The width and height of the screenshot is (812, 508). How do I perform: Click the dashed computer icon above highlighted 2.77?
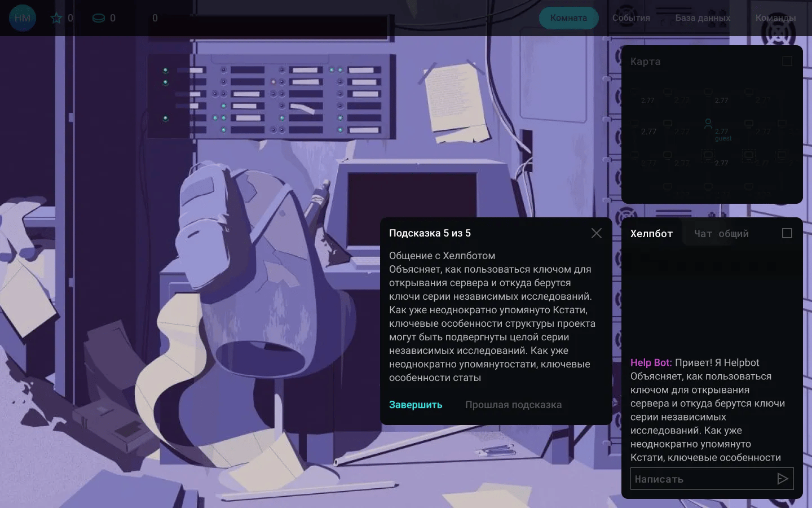coord(707,155)
